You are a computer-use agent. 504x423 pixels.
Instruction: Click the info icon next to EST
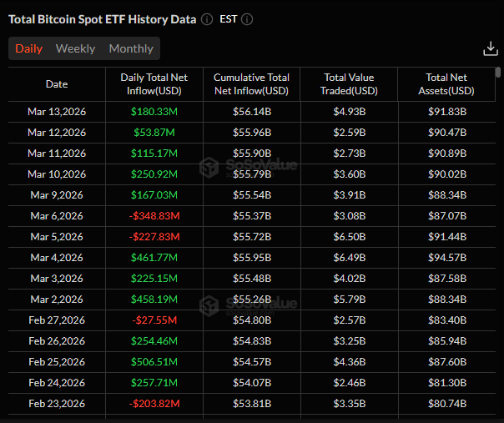[x=247, y=19]
